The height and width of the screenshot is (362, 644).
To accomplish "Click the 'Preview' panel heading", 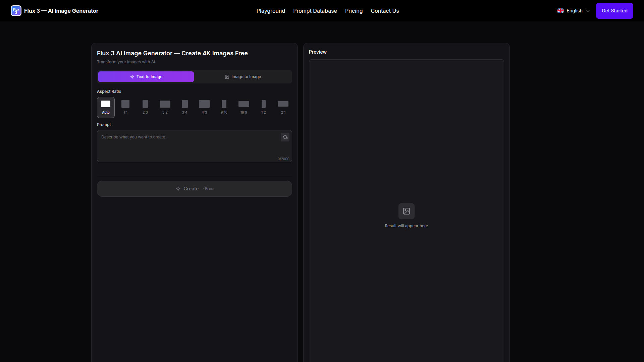I will (x=318, y=52).
